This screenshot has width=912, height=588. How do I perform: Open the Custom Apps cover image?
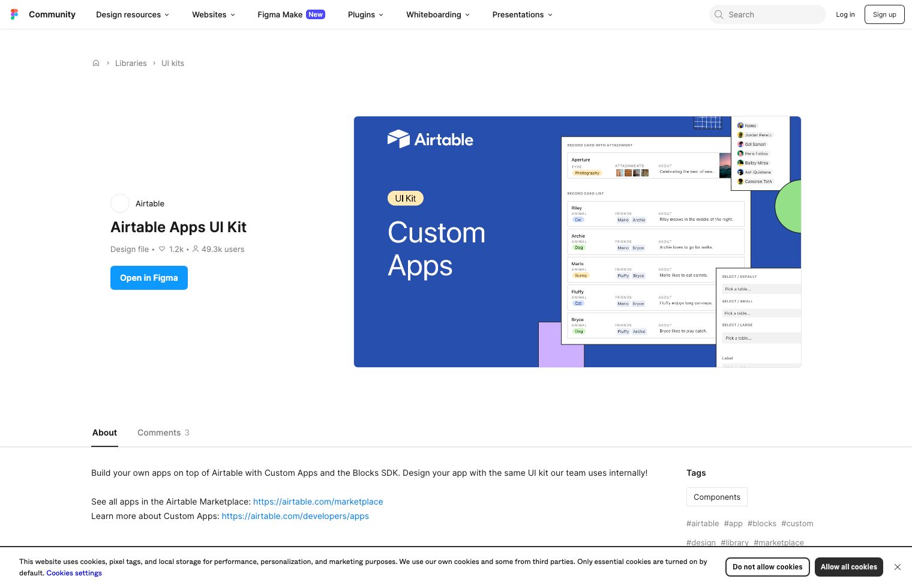(577, 241)
